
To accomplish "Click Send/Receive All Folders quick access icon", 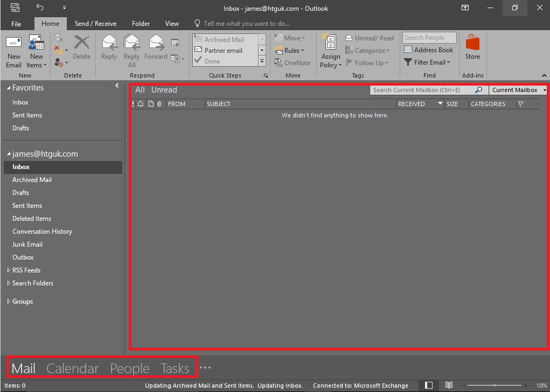I will click(15, 8).
